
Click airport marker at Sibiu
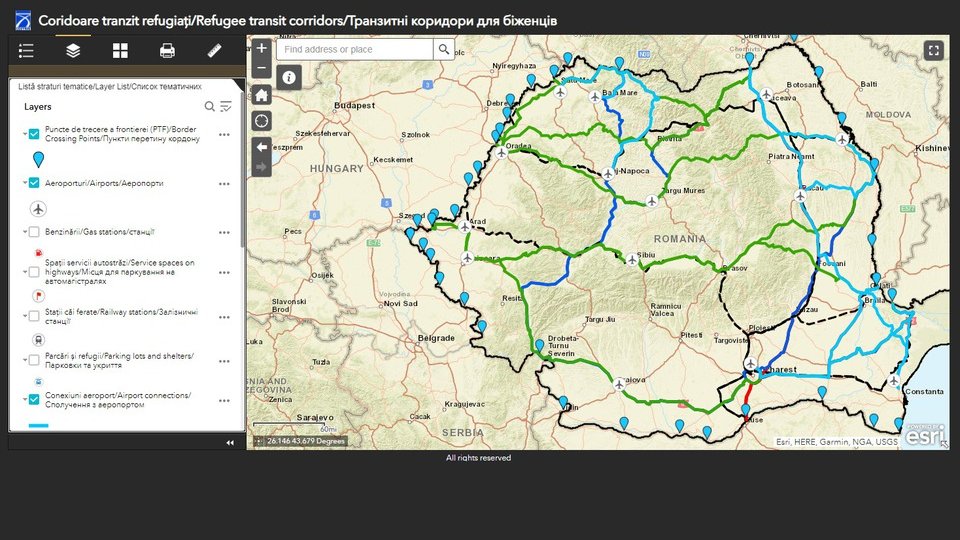632,260
